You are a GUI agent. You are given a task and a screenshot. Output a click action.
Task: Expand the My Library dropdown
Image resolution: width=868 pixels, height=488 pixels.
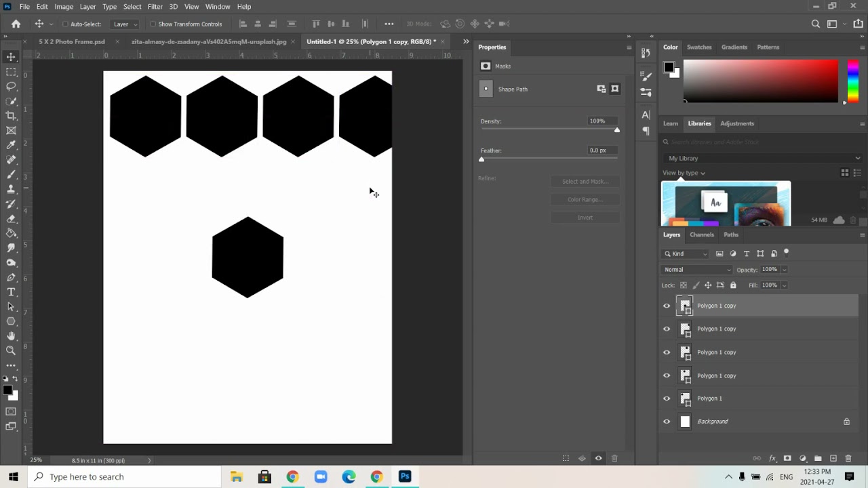[x=763, y=158]
